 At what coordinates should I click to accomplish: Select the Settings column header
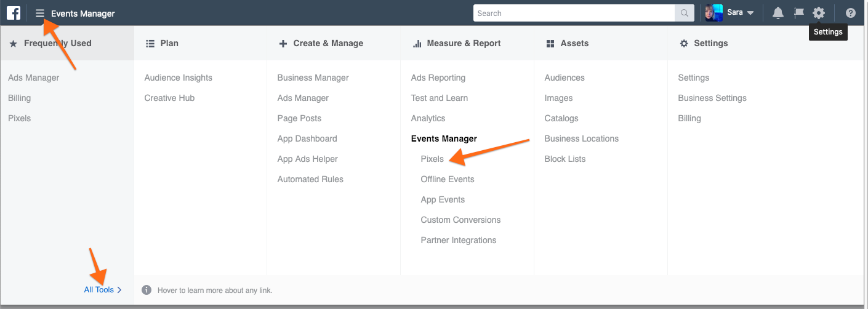pyautogui.click(x=766, y=43)
